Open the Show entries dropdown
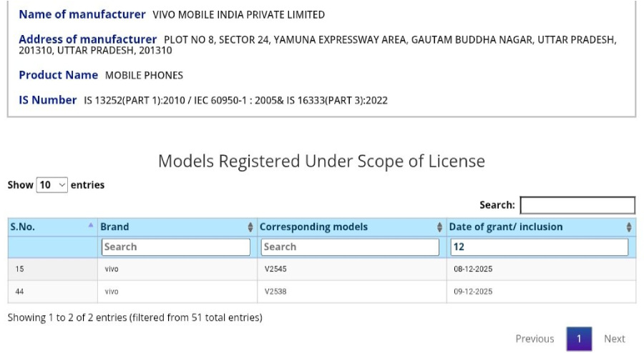Screen dimensions: 644x353 click(52, 185)
